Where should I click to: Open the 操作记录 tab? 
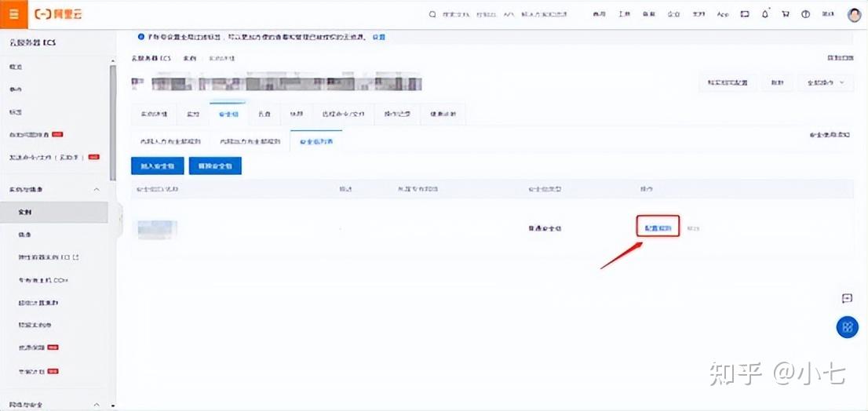pos(396,114)
